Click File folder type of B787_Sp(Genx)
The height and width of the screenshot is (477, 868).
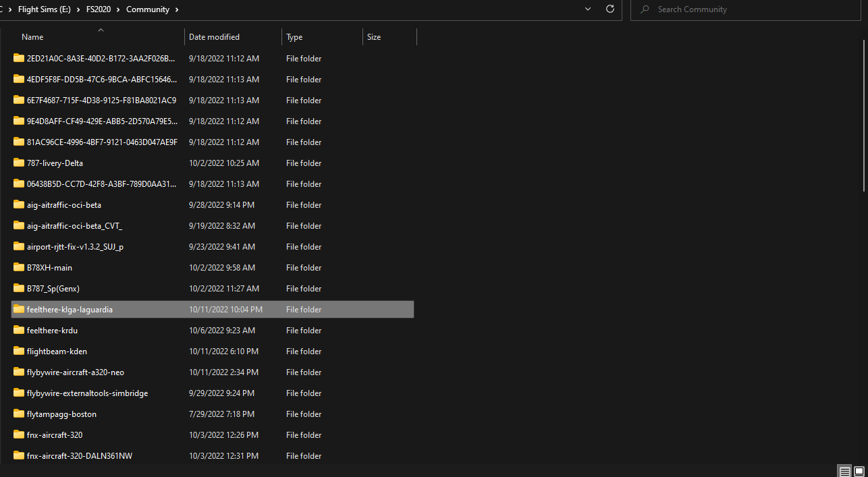(x=304, y=288)
